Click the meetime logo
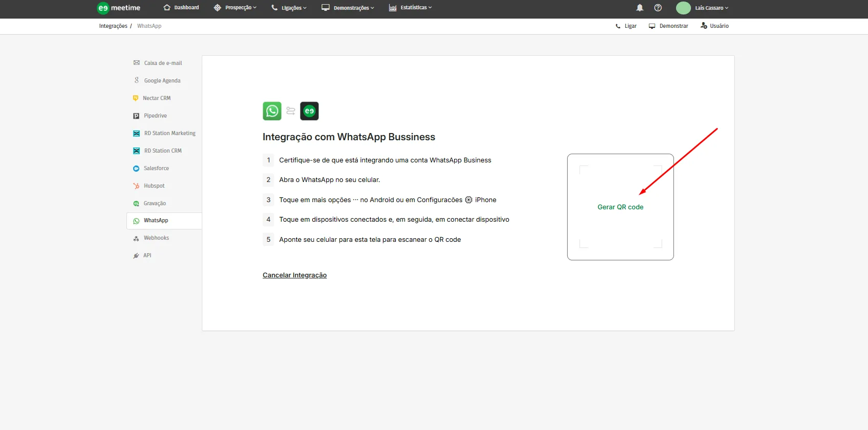The height and width of the screenshot is (430, 868). click(x=119, y=8)
